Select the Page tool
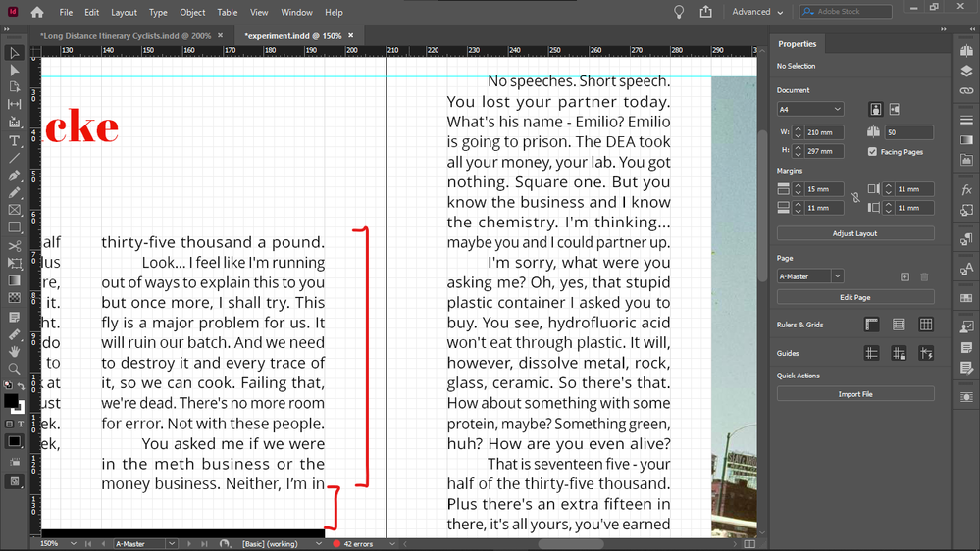This screenshot has height=551, width=980. pyautogui.click(x=14, y=87)
